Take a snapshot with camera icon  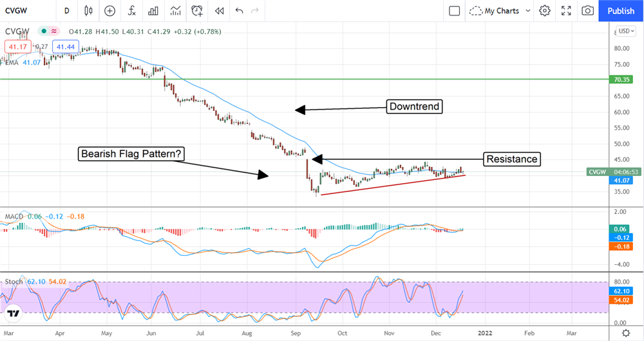[588, 11]
